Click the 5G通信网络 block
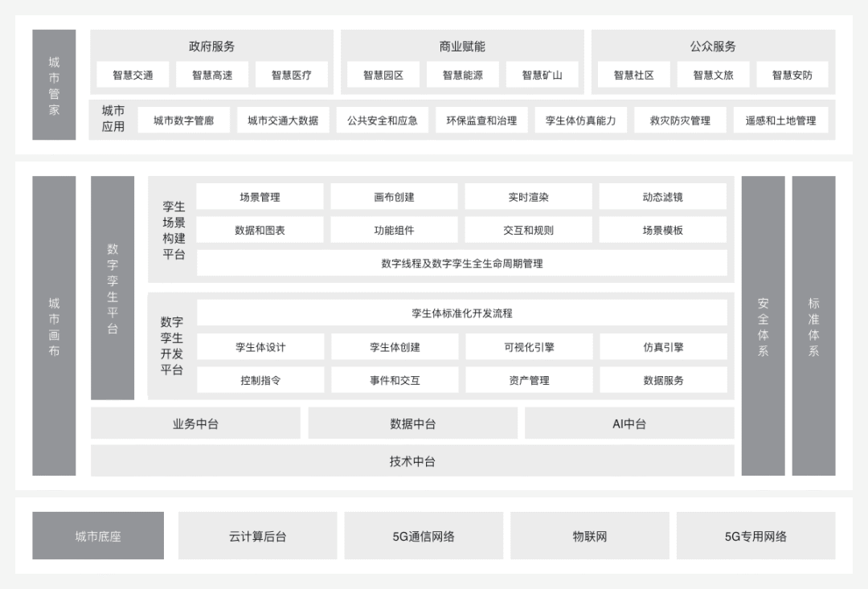 (x=424, y=535)
